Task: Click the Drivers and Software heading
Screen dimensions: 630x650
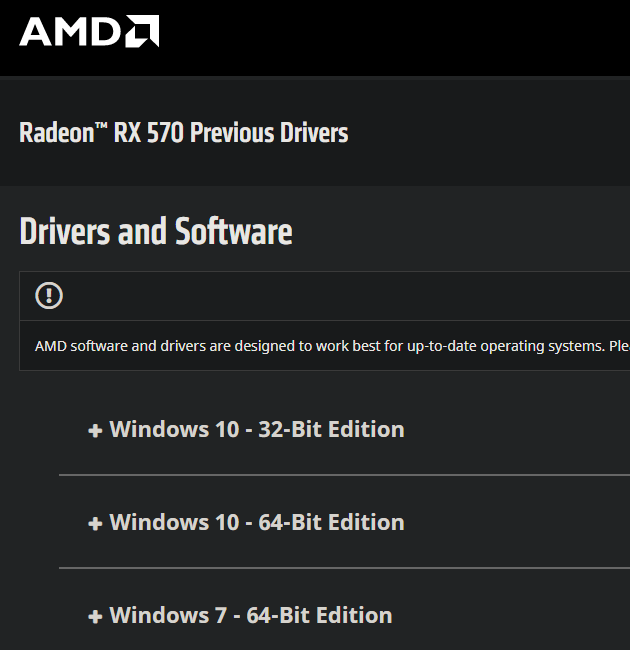Action: (155, 232)
